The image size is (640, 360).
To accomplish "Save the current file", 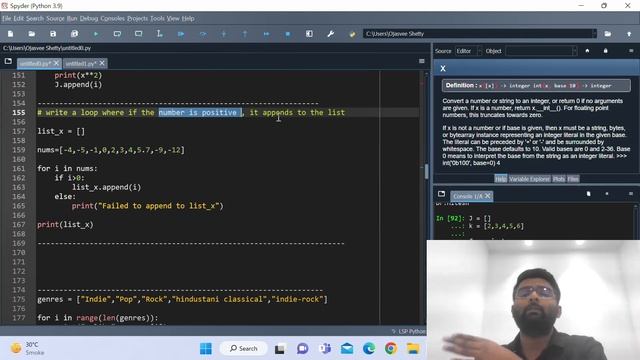I will pos(53,34).
